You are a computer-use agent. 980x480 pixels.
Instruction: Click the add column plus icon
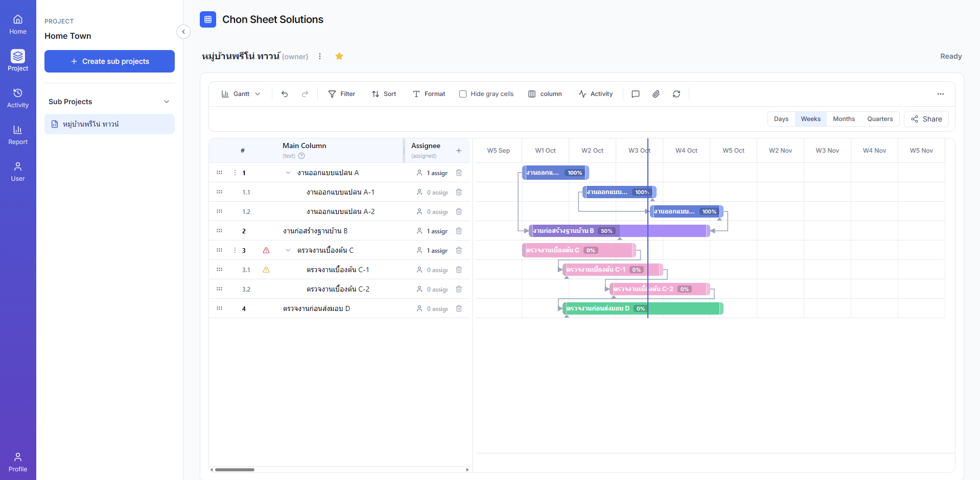[459, 151]
